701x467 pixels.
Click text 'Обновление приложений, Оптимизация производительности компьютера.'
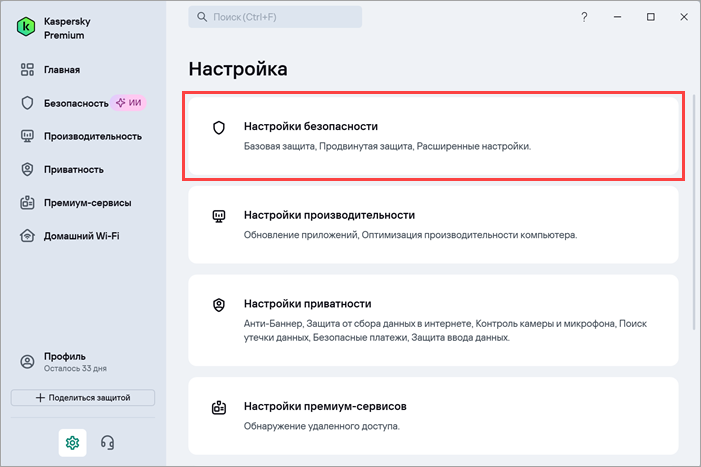click(410, 235)
